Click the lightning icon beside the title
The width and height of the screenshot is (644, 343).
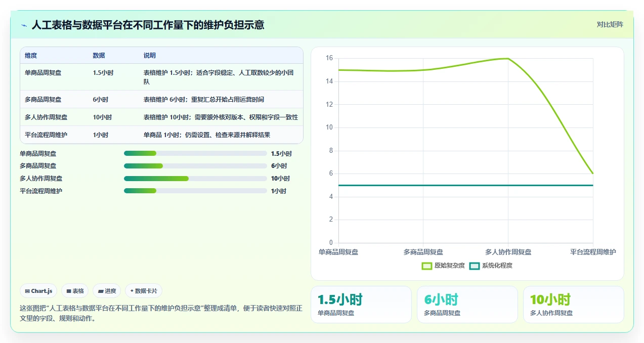24,25
